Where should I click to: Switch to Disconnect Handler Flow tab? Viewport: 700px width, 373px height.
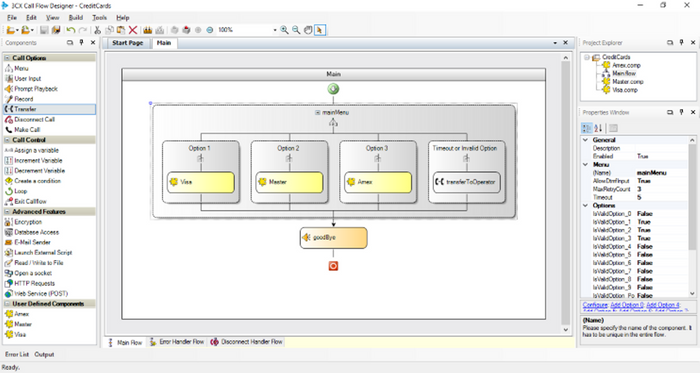[246, 342]
